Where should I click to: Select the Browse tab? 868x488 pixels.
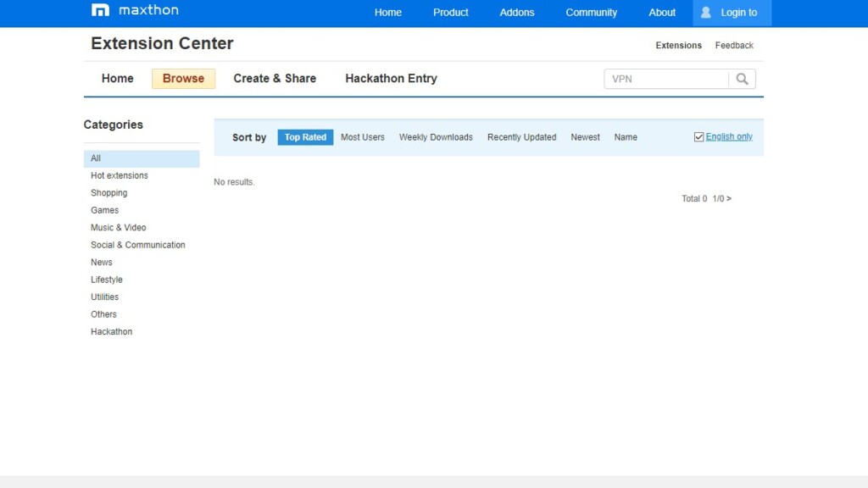click(x=183, y=79)
